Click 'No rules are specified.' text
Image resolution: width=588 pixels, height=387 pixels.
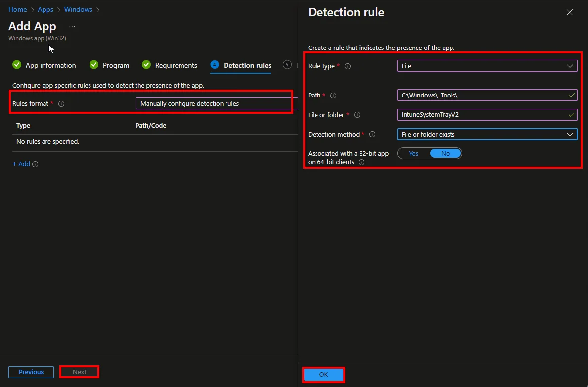pos(47,142)
